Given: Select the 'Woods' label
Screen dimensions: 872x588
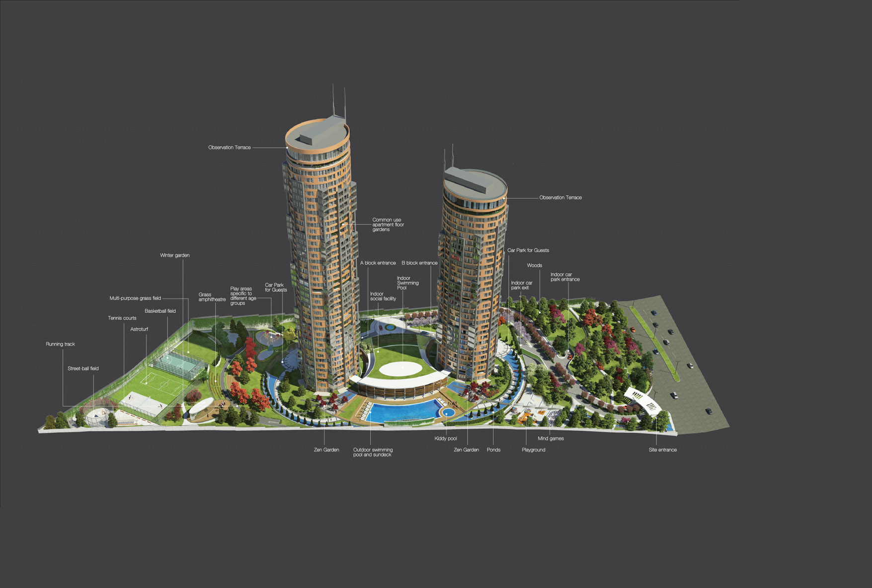Looking at the screenshot, I should click(534, 266).
